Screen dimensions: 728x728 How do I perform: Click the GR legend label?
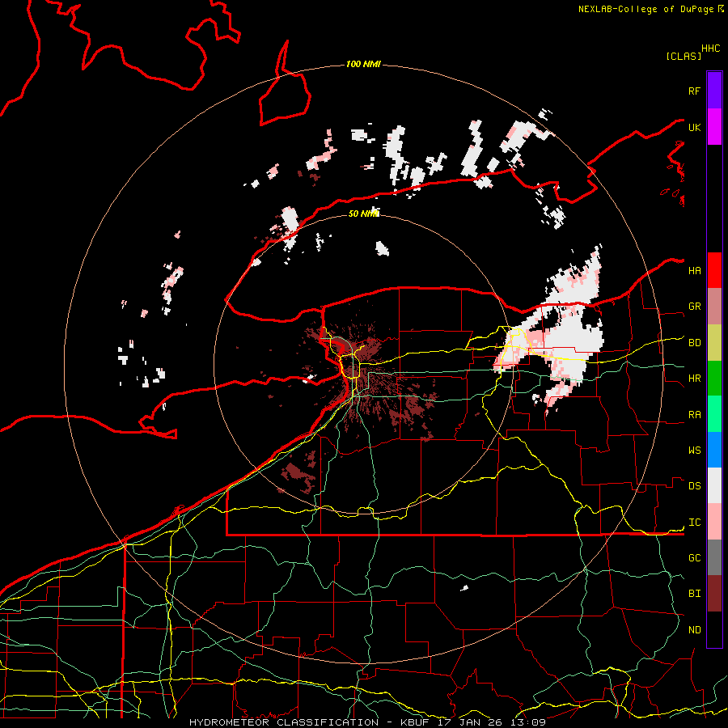(694, 307)
